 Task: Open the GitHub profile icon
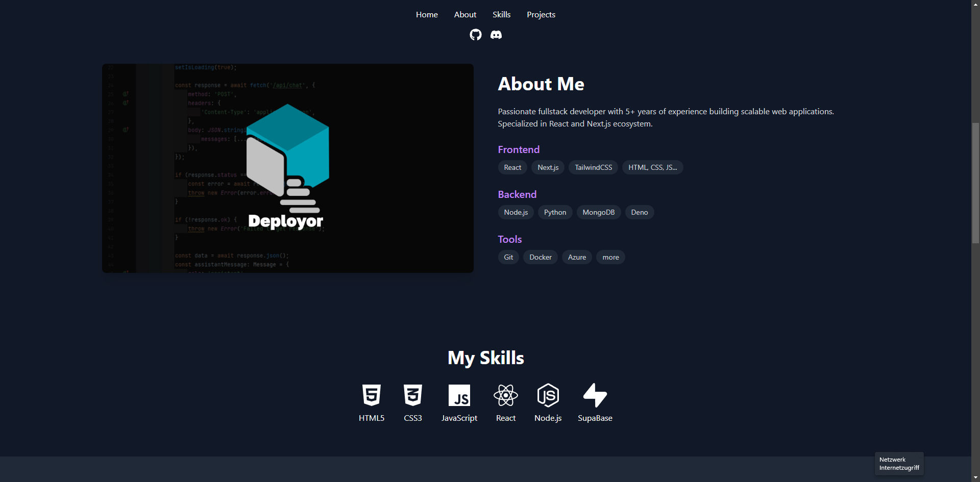pos(476,35)
